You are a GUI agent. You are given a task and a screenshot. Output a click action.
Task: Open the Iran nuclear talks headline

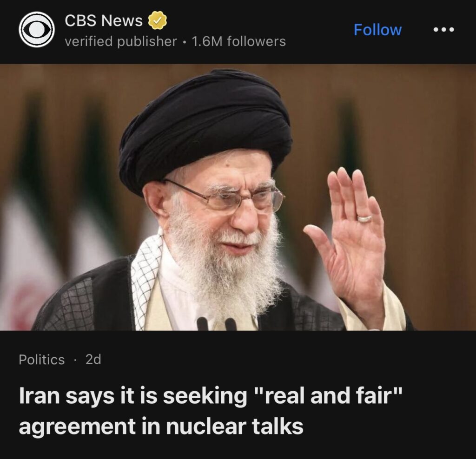(211, 411)
